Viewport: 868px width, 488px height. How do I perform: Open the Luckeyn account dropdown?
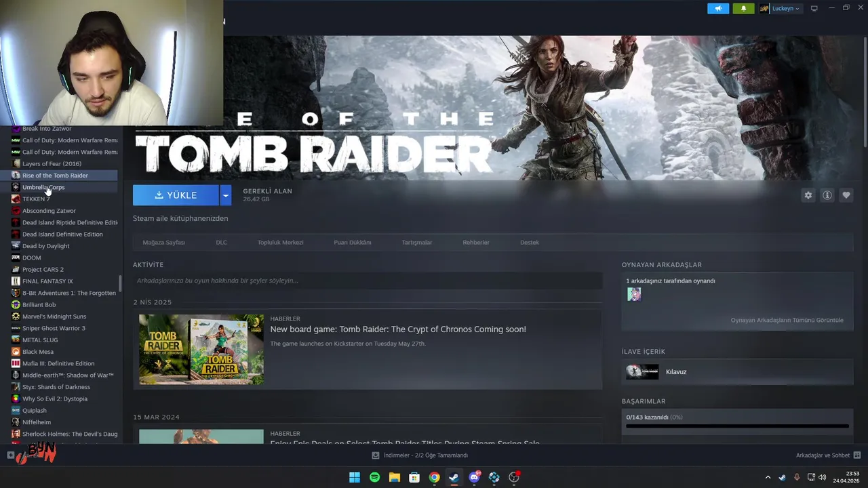[x=780, y=8]
